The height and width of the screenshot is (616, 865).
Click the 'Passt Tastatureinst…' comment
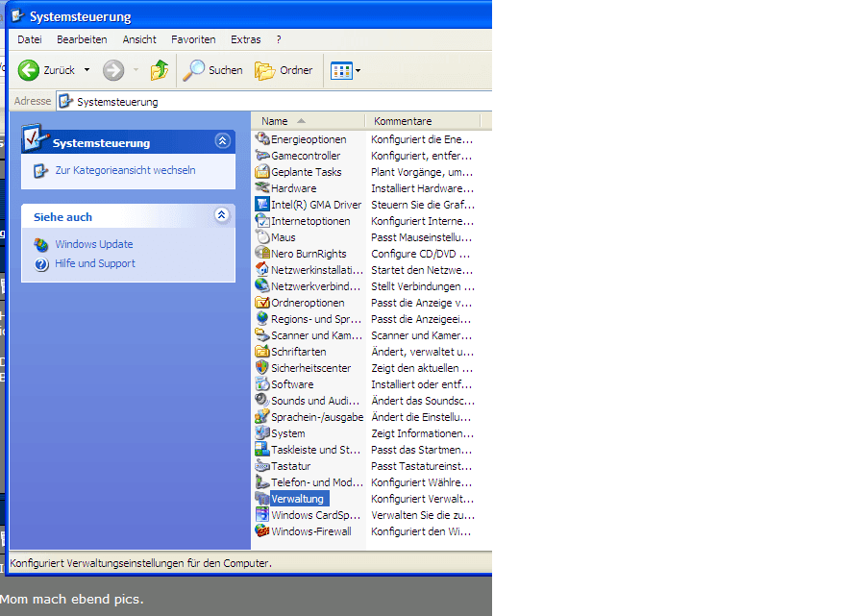422,466
